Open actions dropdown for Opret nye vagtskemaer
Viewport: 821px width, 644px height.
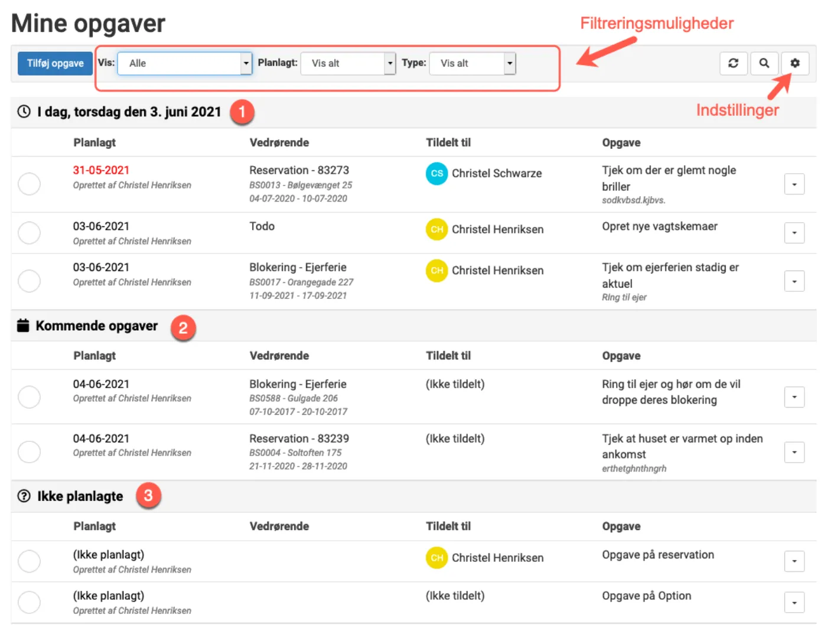coord(794,233)
